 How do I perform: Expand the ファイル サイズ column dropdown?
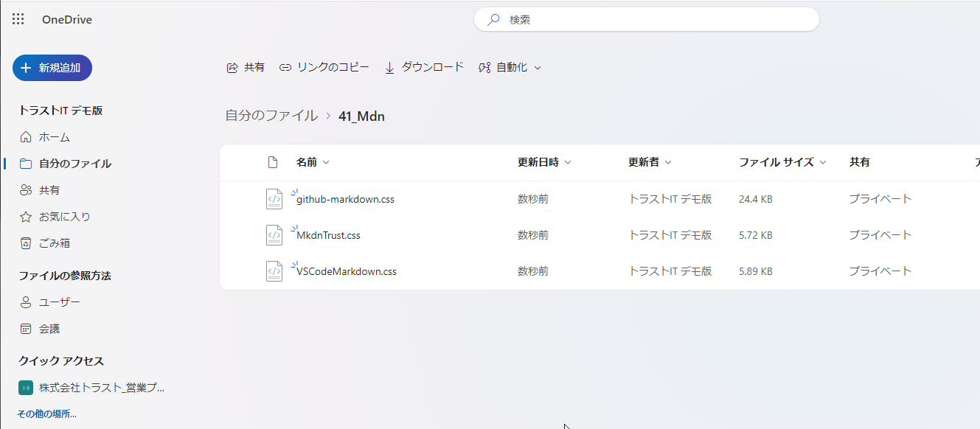pyautogui.click(x=822, y=163)
